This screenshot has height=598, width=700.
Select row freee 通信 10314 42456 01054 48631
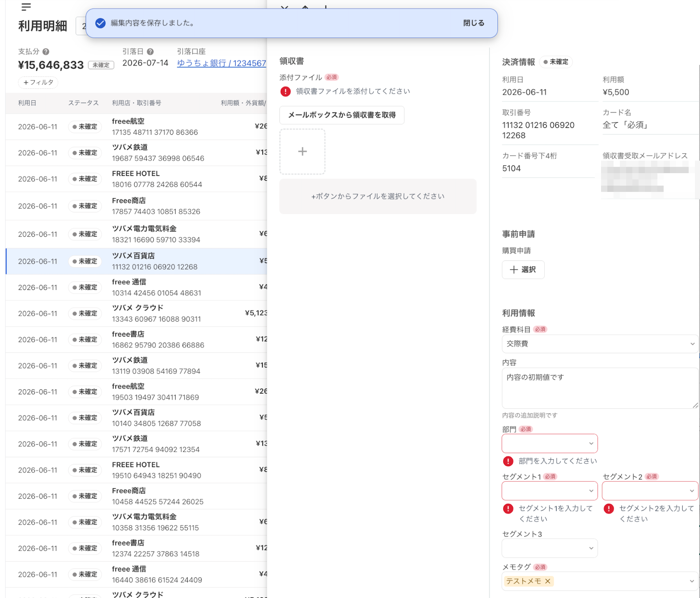click(x=136, y=287)
